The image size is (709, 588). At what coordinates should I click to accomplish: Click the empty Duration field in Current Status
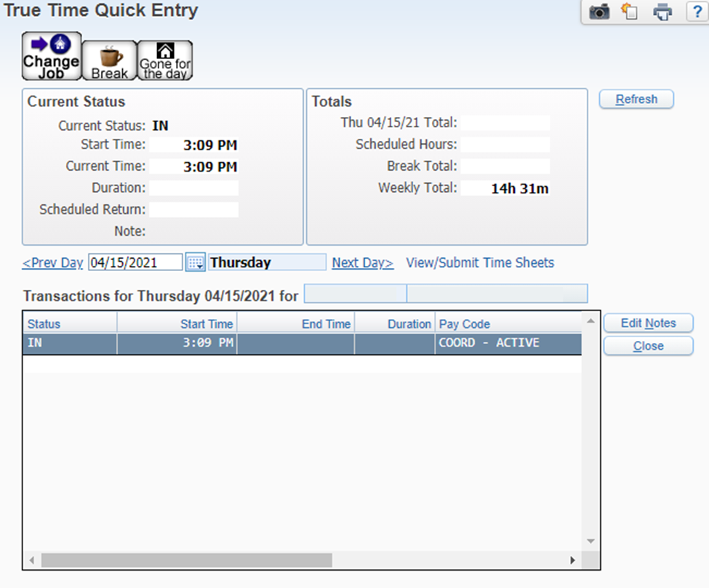click(193, 188)
